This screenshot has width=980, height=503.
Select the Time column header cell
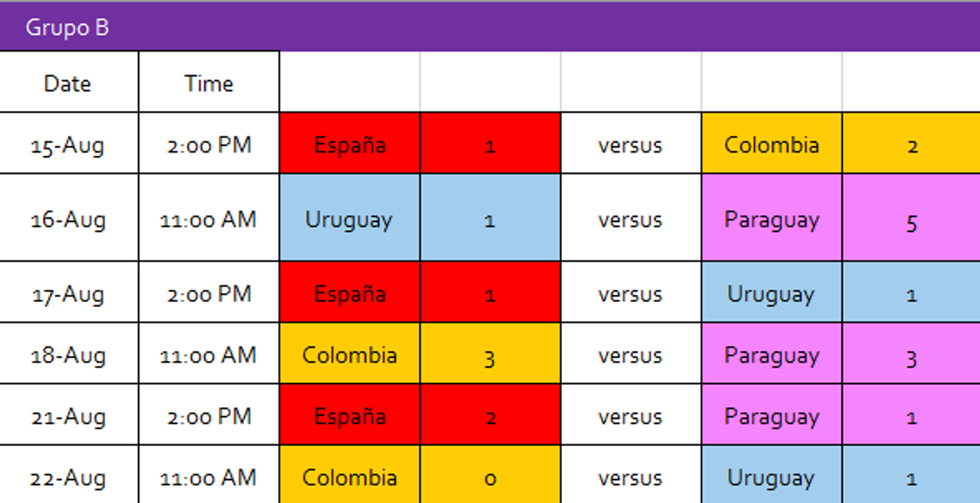[x=208, y=82]
